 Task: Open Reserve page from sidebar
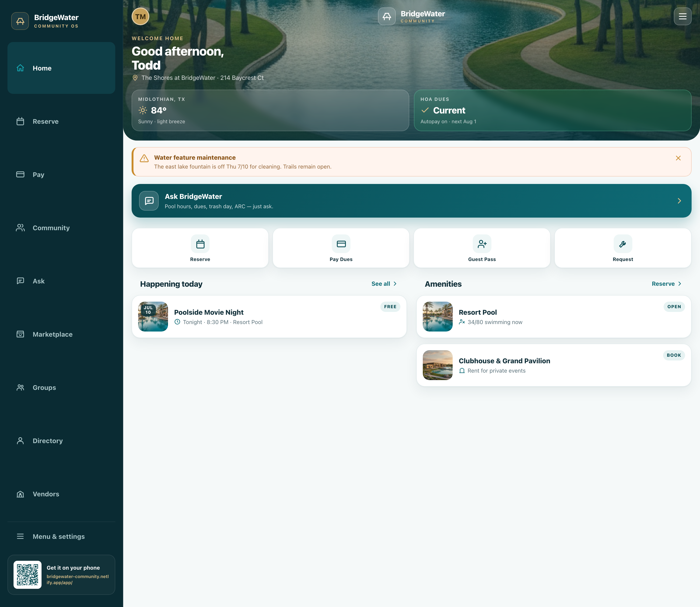[x=61, y=121]
